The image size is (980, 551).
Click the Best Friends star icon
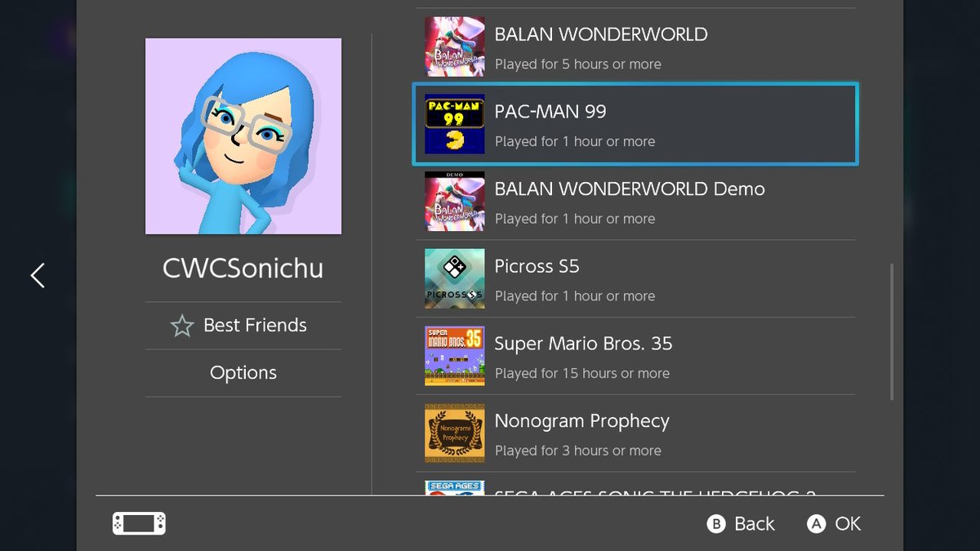(182, 326)
